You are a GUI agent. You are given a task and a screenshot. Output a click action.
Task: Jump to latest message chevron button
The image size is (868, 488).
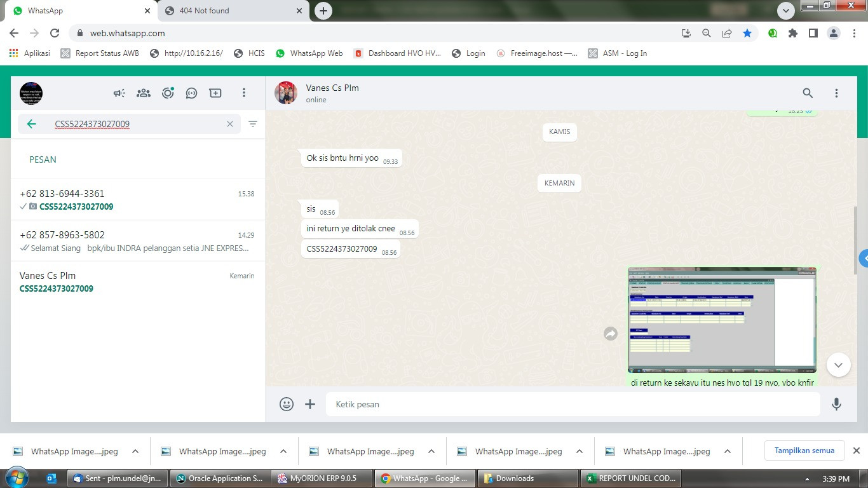[838, 365]
